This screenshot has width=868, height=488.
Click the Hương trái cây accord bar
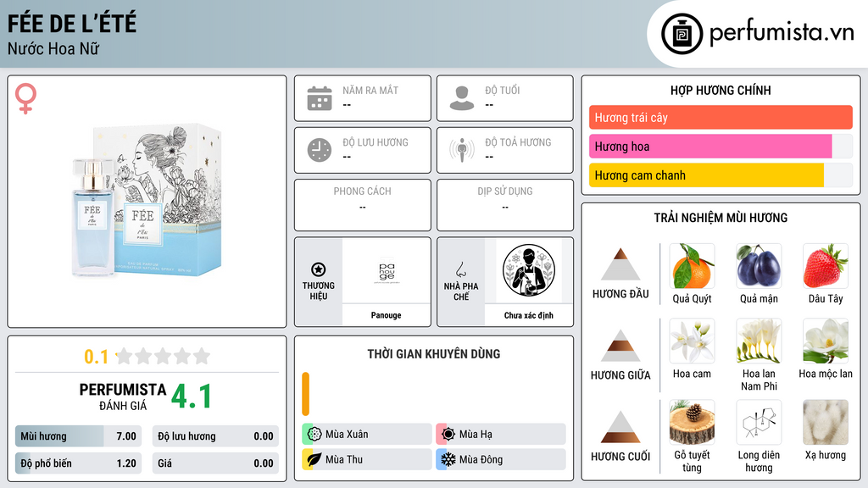pos(721,117)
